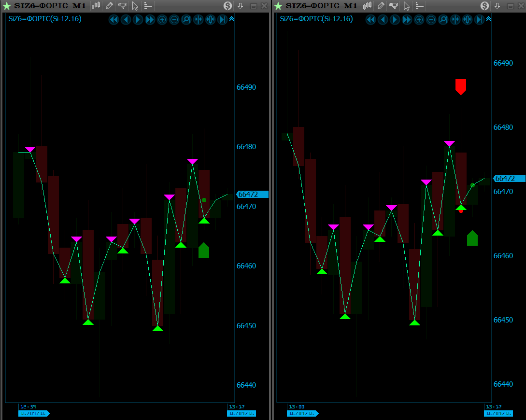Zoom out with minus button on right chart
526x420 pixels.
[431, 20]
